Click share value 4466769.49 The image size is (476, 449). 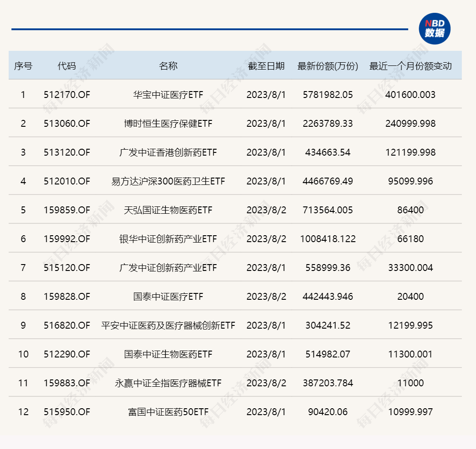coord(328,181)
